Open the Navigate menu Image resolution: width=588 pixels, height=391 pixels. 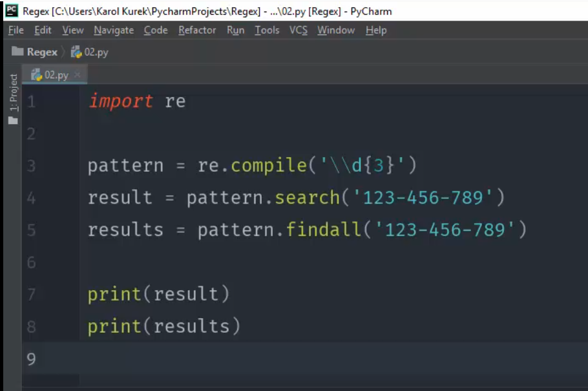114,30
